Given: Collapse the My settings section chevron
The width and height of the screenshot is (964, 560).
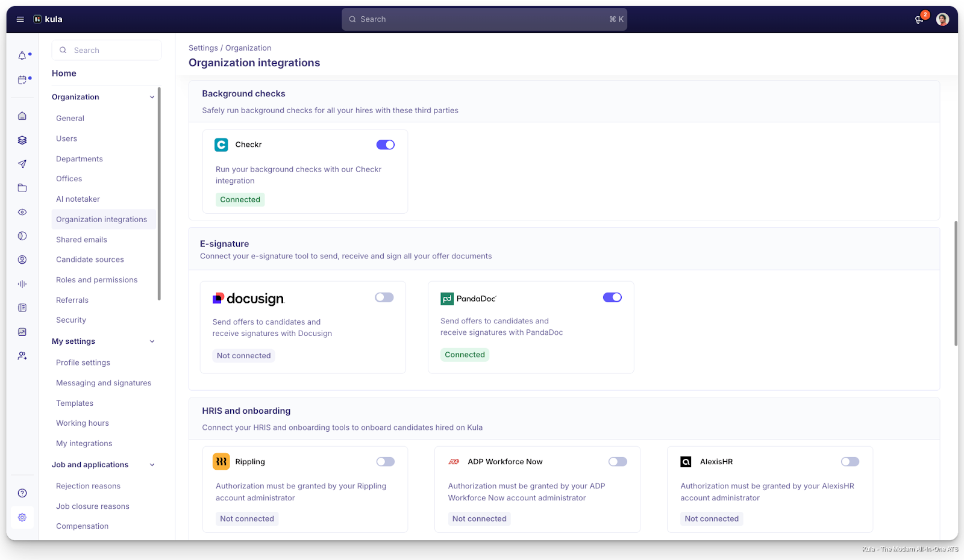Looking at the screenshot, I should click(152, 341).
